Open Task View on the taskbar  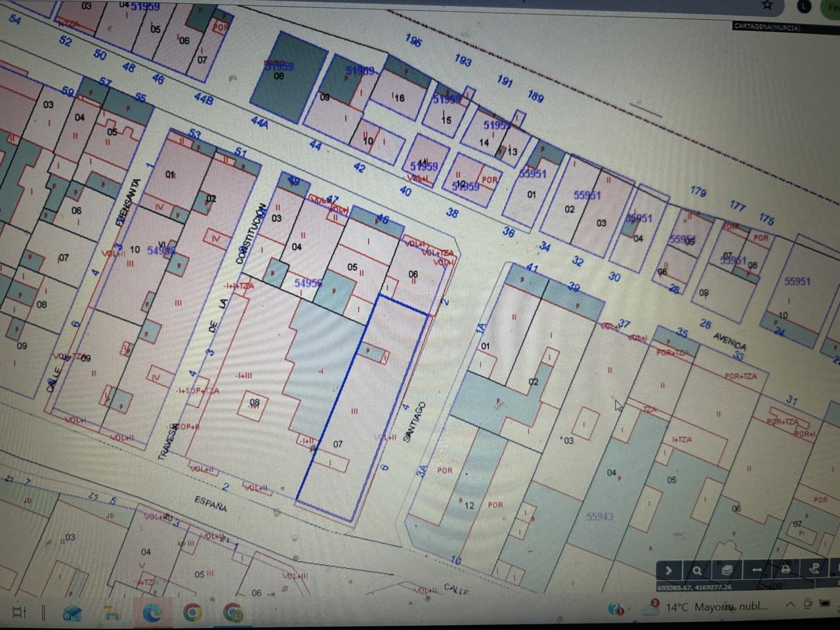[x=19, y=612]
